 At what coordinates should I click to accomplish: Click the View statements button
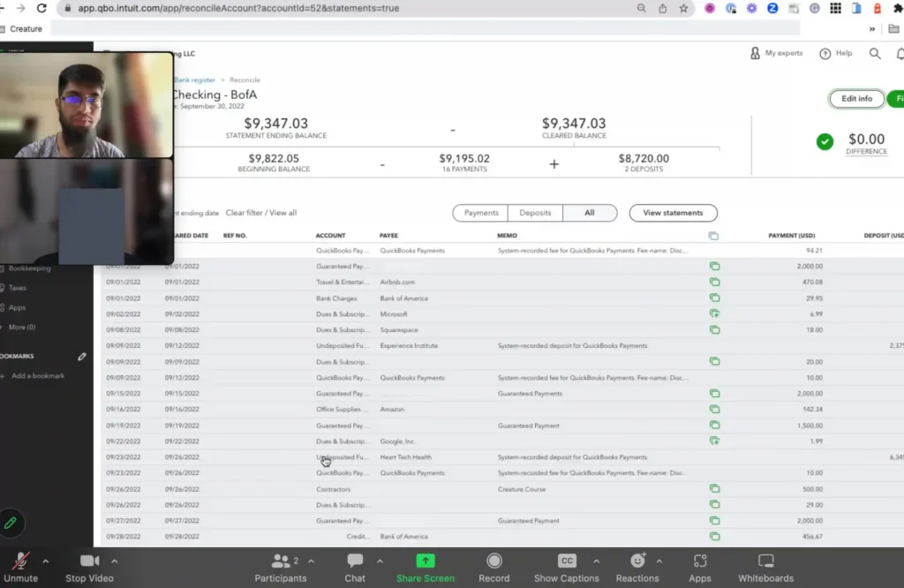673,213
